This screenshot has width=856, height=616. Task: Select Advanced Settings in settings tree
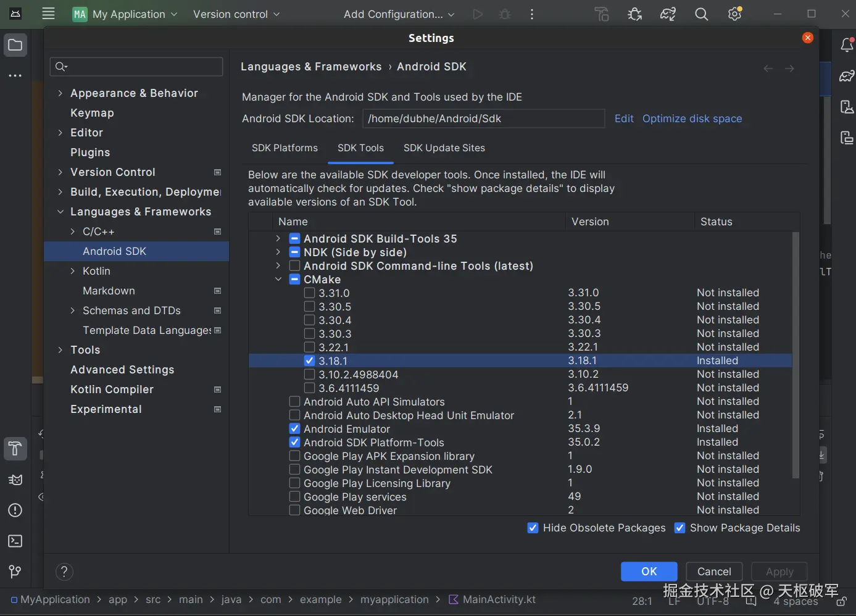(122, 370)
